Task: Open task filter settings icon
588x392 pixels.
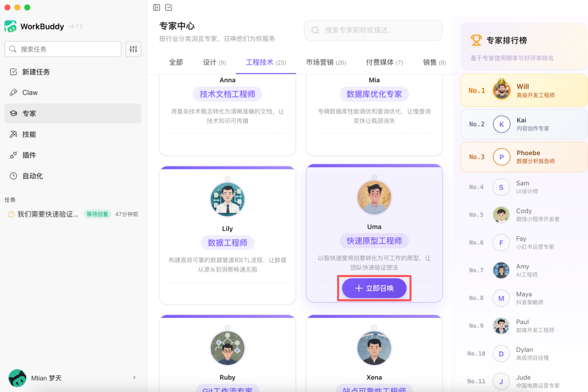Action: click(133, 49)
